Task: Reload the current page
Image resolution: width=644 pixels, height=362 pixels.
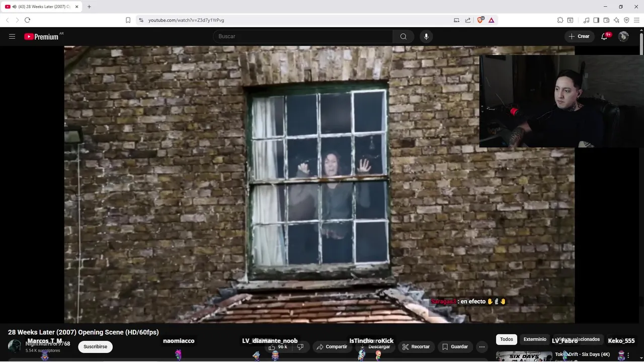Action: (27, 20)
